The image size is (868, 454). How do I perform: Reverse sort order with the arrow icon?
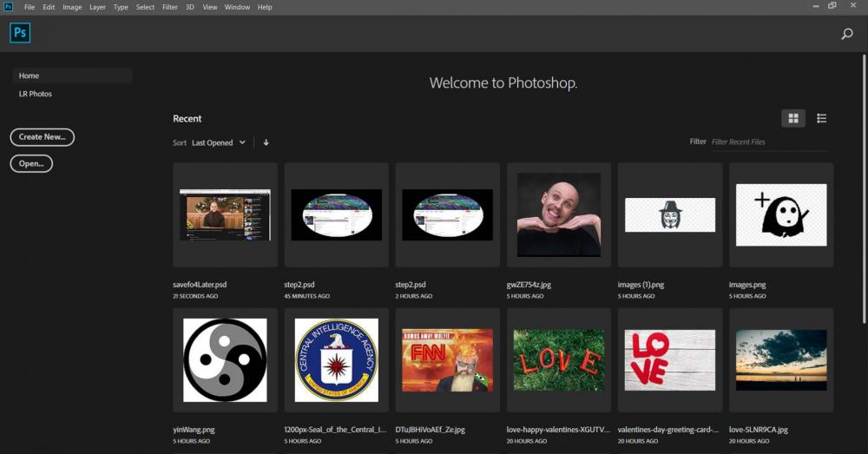(x=266, y=142)
